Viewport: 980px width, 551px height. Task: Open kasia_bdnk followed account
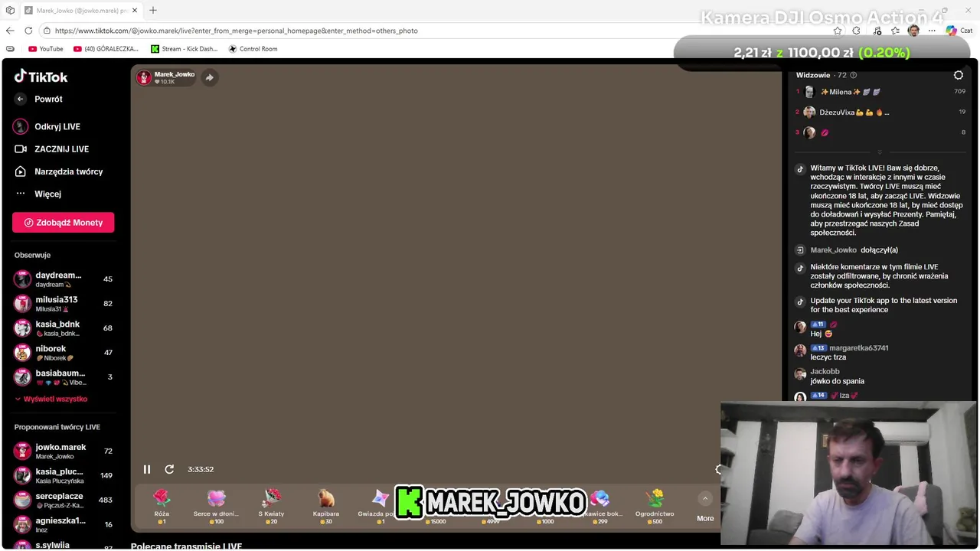64,328
